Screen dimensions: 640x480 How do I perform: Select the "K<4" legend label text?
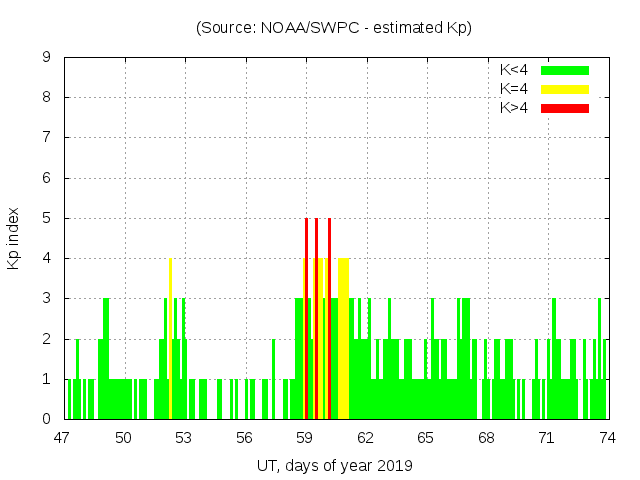pos(514,70)
